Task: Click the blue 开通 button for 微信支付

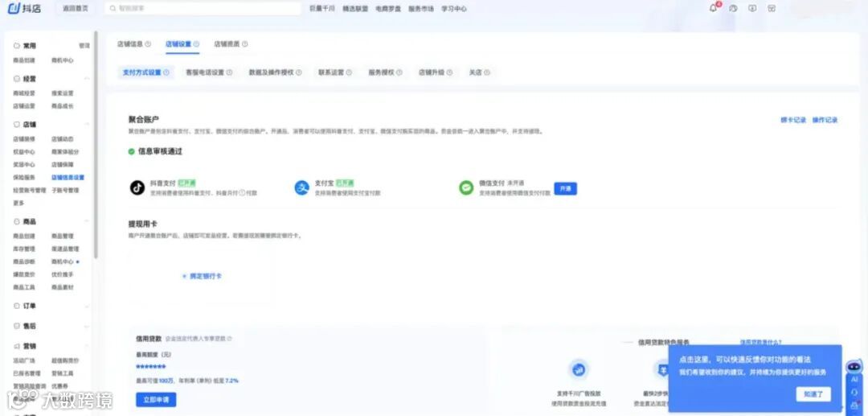Action: tap(565, 189)
